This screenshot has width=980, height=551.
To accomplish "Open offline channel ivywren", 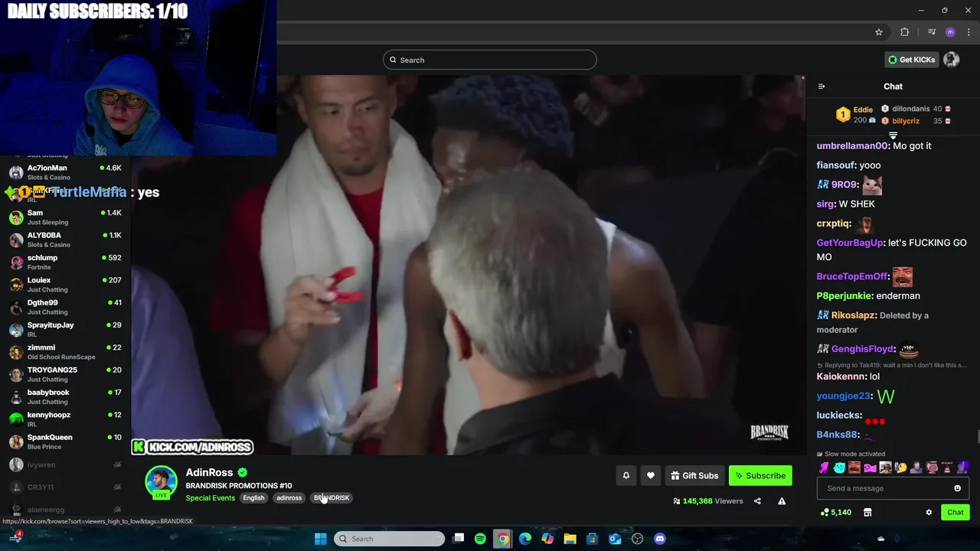I will [x=66, y=465].
